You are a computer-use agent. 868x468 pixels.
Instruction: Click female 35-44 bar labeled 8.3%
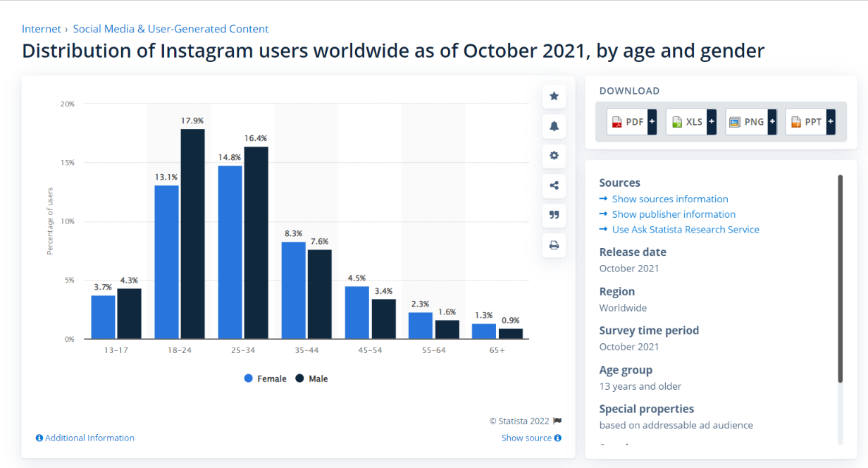tap(294, 290)
